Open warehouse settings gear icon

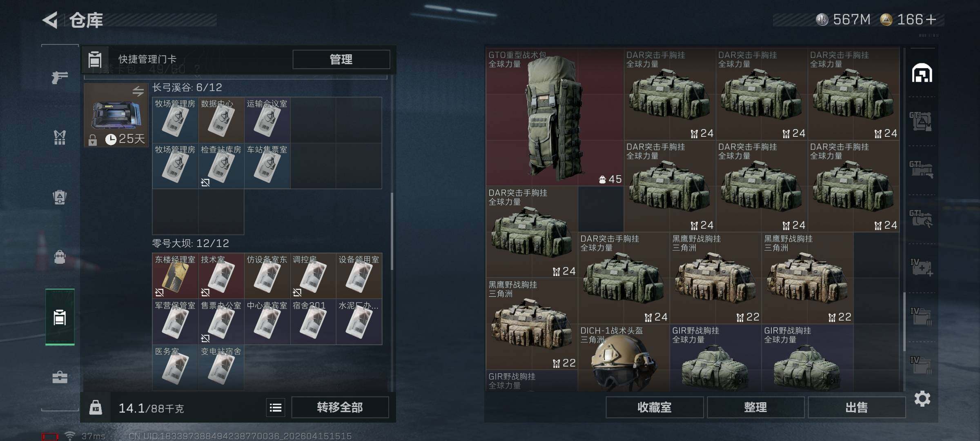[922, 399]
